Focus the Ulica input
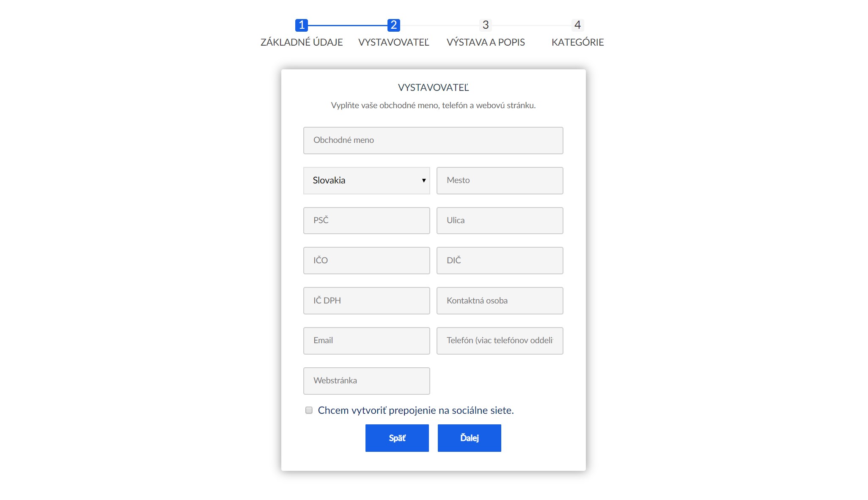The width and height of the screenshot is (868, 500). click(x=500, y=221)
